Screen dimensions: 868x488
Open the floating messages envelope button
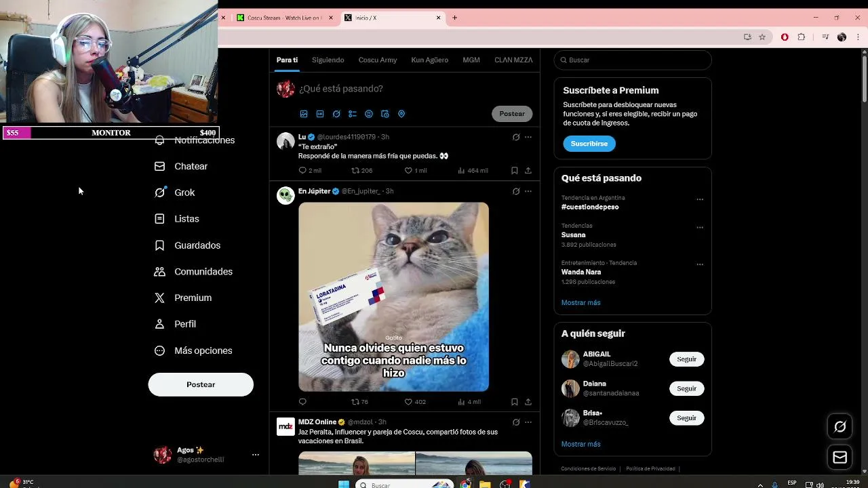840,457
